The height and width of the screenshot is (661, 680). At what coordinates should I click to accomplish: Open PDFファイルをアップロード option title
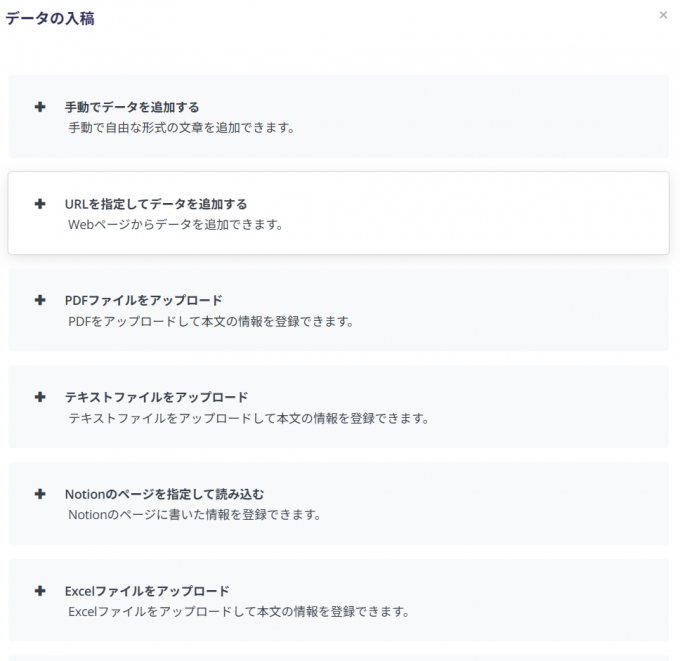(x=144, y=300)
